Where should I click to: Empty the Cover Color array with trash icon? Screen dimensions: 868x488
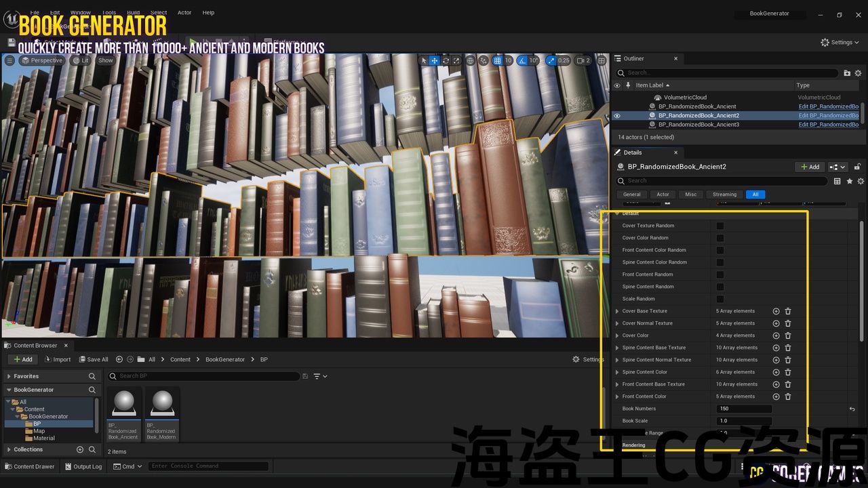pyautogui.click(x=788, y=335)
